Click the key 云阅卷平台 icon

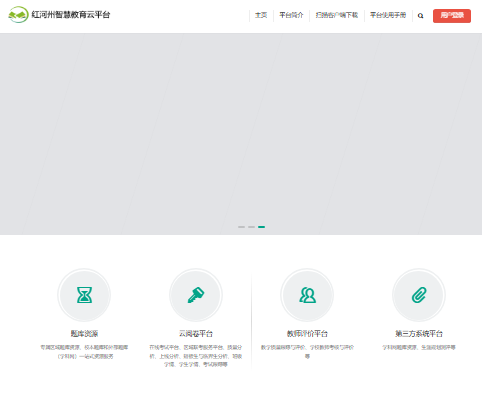tap(196, 295)
